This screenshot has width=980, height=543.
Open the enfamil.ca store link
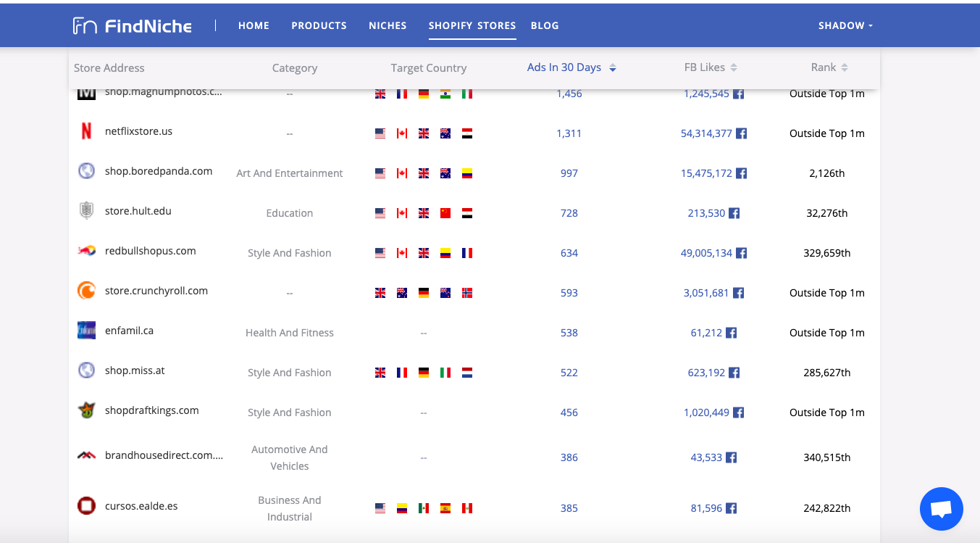129,331
